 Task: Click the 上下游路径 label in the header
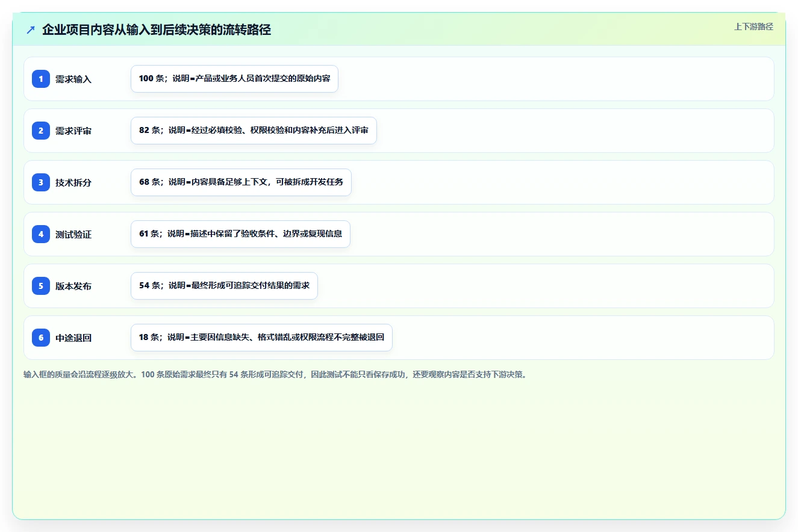click(x=753, y=26)
